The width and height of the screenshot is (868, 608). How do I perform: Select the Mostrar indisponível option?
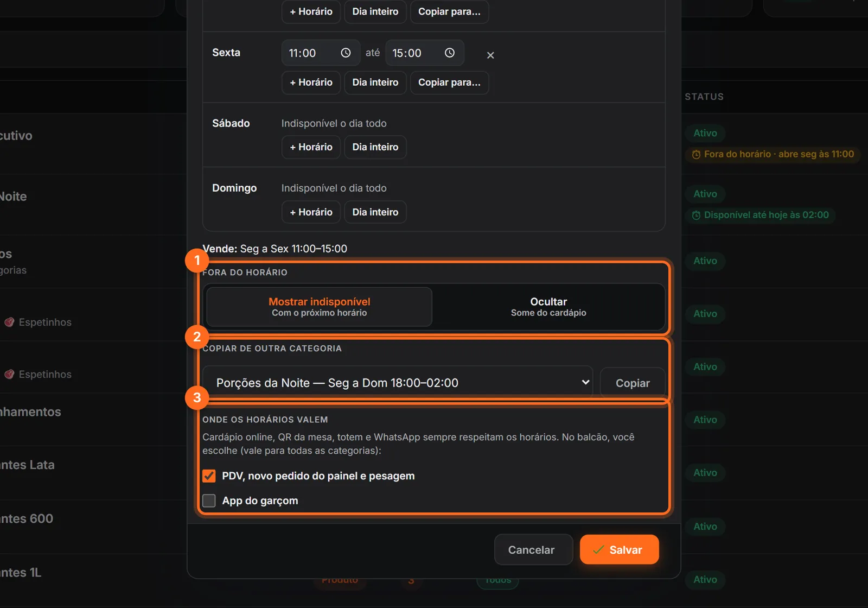coord(320,307)
